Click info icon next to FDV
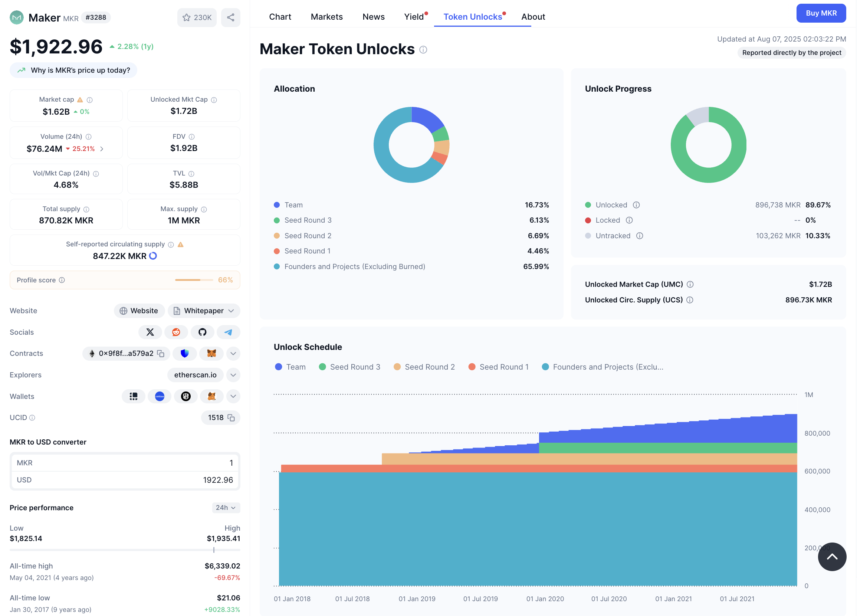This screenshot has height=616, width=857. 191,137
